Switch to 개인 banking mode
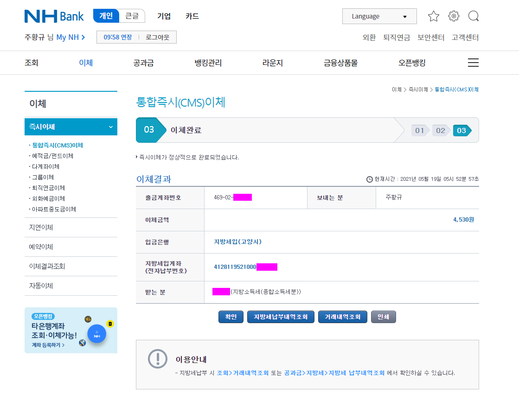519x420 pixels. coord(106,16)
